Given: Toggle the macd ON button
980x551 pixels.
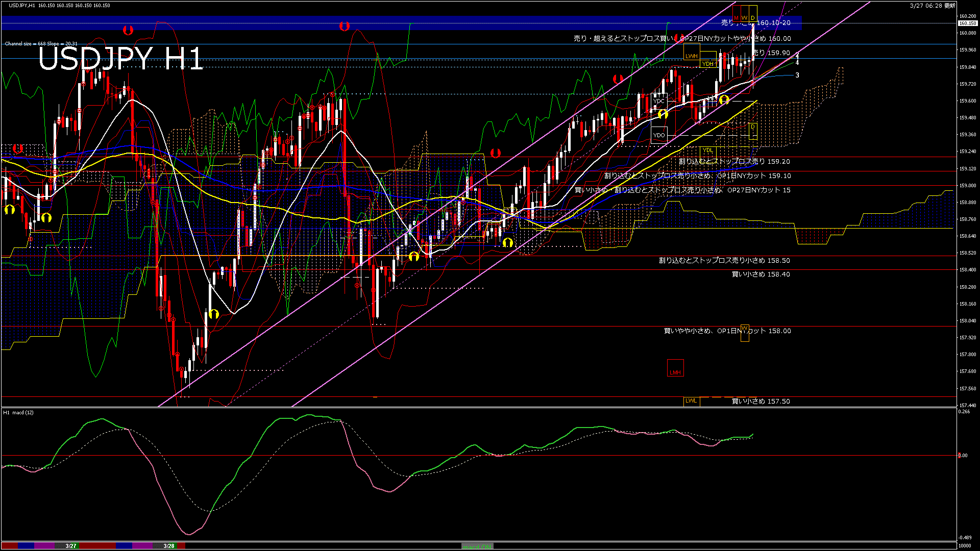Looking at the screenshot, I should tap(477, 546).
